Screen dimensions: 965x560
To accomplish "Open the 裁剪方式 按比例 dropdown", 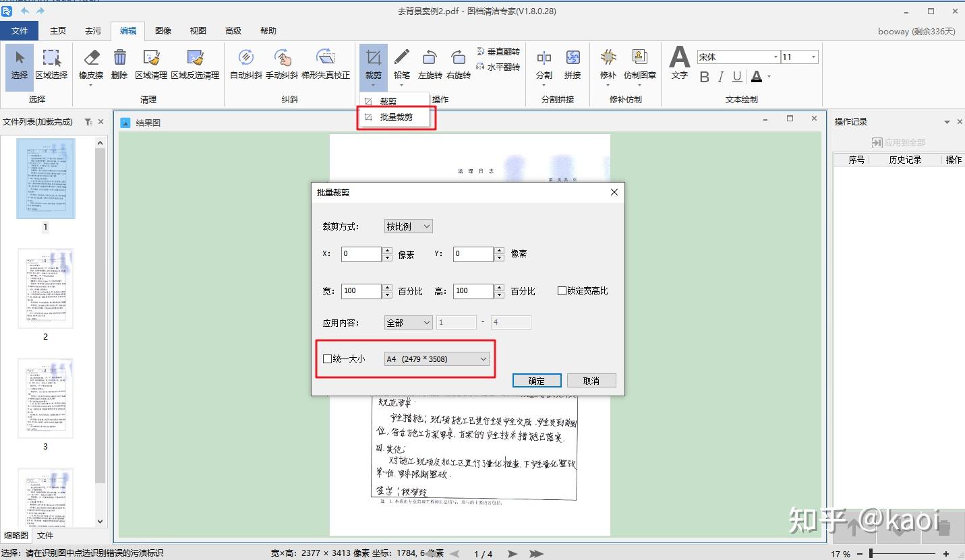I will [409, 226].
